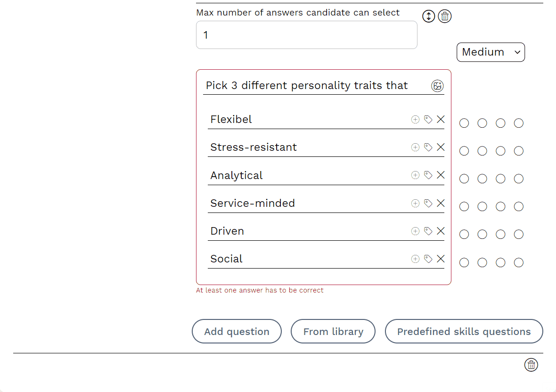Click the plus icon on the Analytical row
Viewport: 556px width, 392px height.
pyautogui.click(x=415, y=175)
